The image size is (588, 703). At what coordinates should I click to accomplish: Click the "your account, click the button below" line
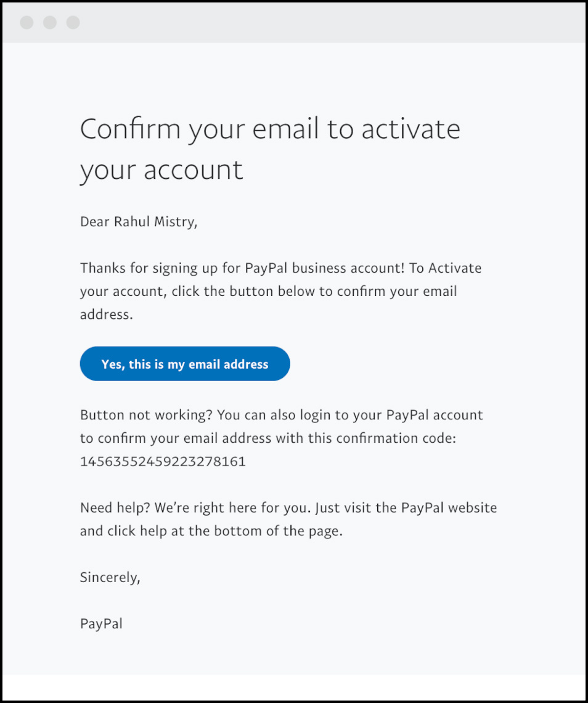pyautogui.click(x=269, y=292)
